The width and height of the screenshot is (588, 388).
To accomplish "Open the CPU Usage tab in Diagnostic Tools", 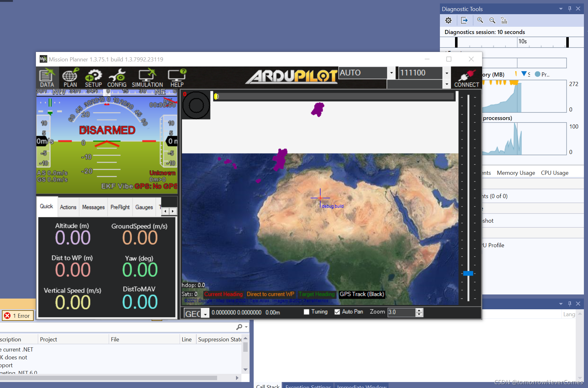I will [x=555, y=173].
